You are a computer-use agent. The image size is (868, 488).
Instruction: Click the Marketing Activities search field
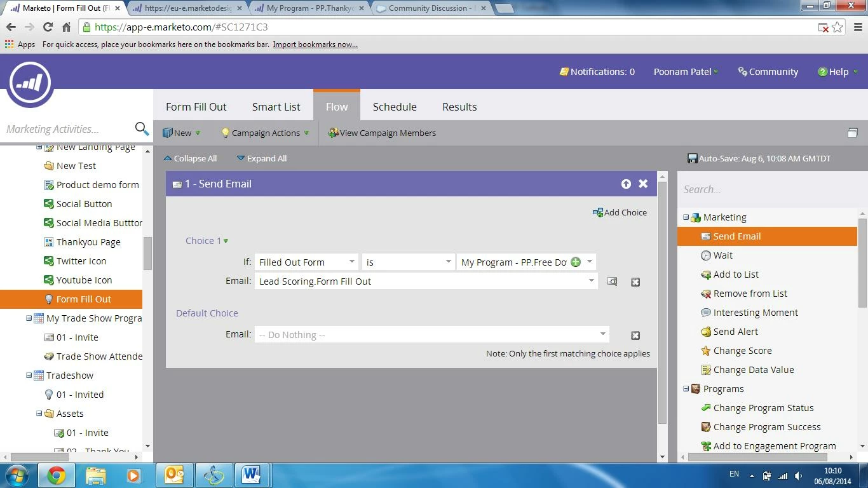(x=67, y=129)
